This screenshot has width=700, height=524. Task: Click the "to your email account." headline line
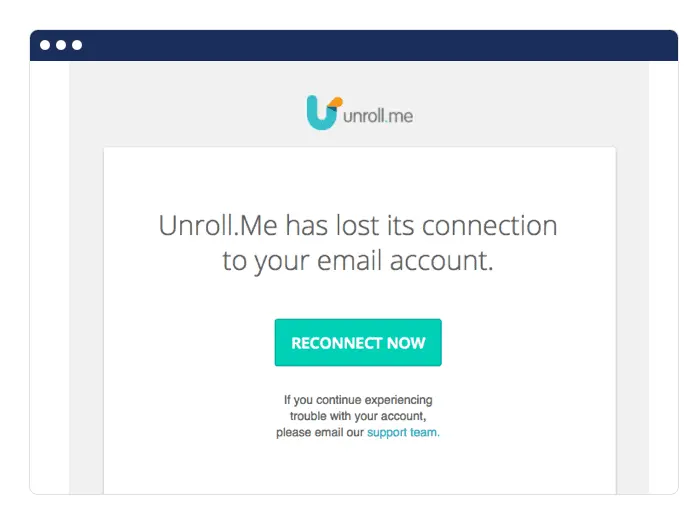357,262
